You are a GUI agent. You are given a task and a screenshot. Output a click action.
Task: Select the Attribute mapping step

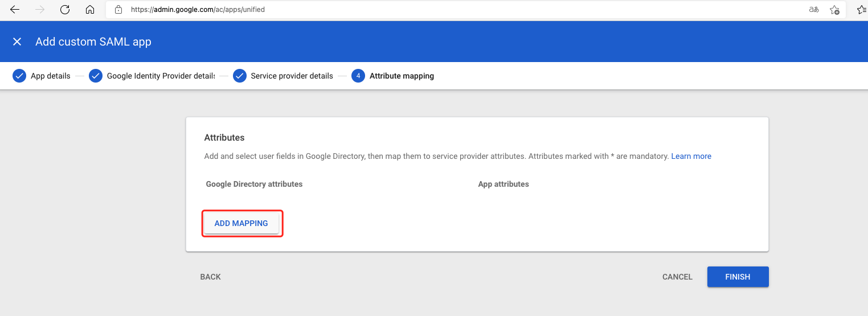pos(402,76)
